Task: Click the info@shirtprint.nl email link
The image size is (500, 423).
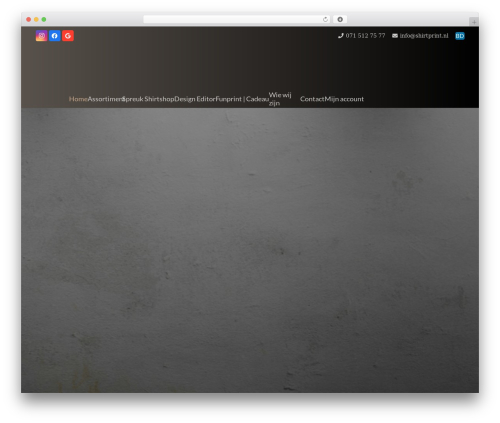Action: click(424, 36)
